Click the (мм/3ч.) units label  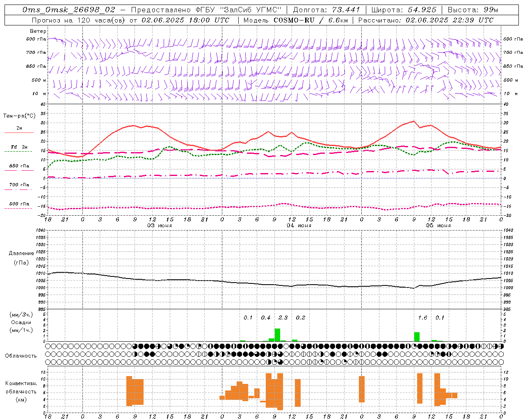[21, 315]
